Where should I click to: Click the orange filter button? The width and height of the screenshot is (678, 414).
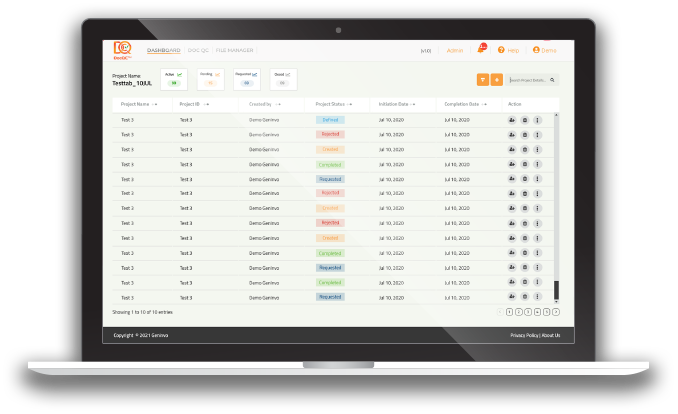click(483, 80)
